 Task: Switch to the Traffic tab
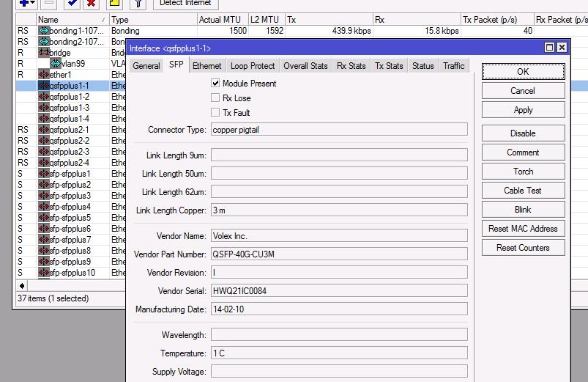pyautogui.click(x=454, y=66)
